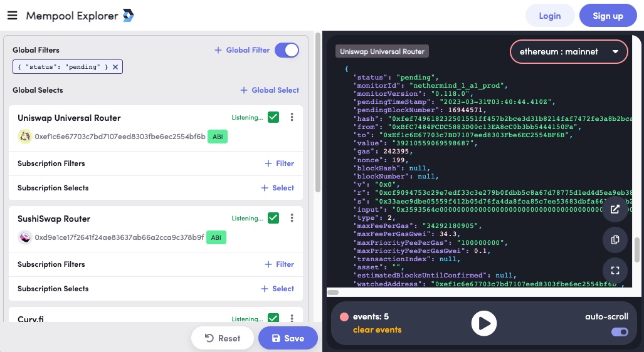Uncheck Uniswap Universal Router listening checkbox
This screenshot has height=352, width=644.
point(273,117)
